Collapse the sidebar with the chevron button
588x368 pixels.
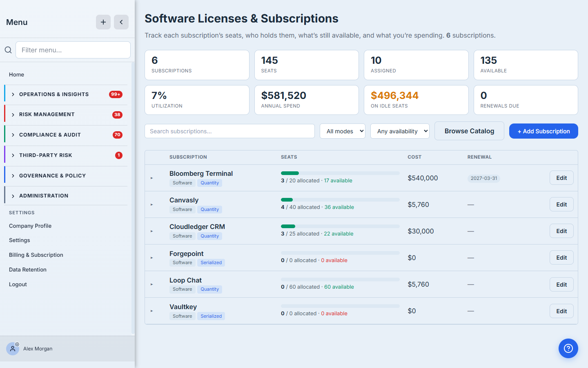tap(121, 22)
